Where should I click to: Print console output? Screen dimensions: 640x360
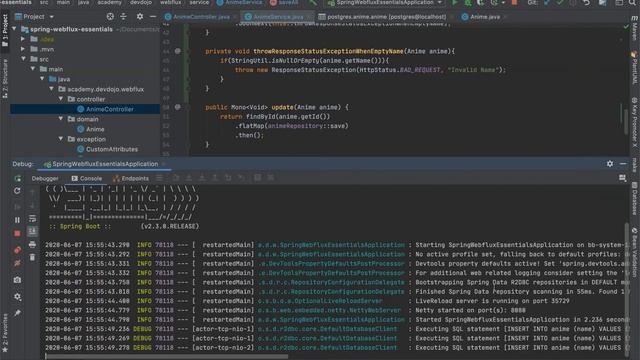click(x=32, y=244)
